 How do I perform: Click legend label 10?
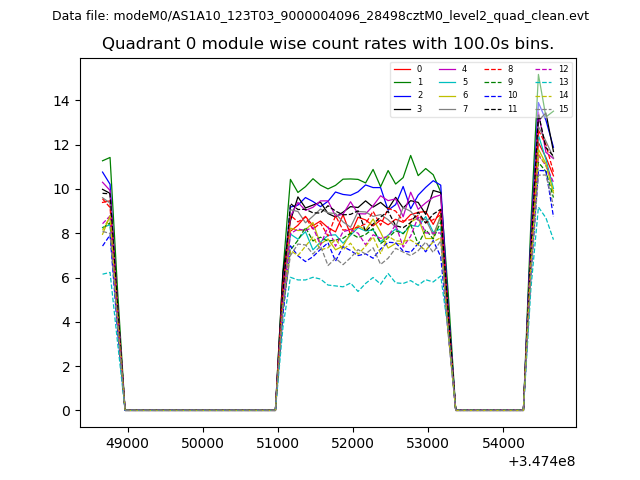point(512,95)
